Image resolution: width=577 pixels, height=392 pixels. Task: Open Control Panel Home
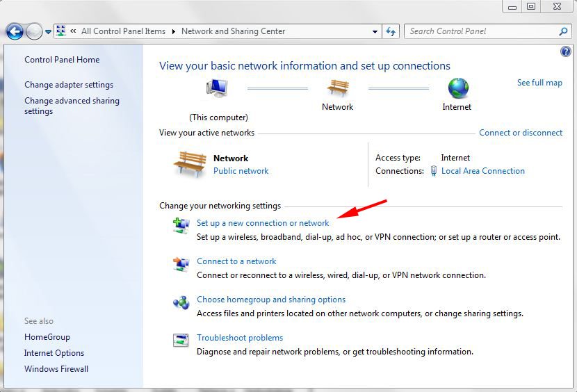click(62, 60)
